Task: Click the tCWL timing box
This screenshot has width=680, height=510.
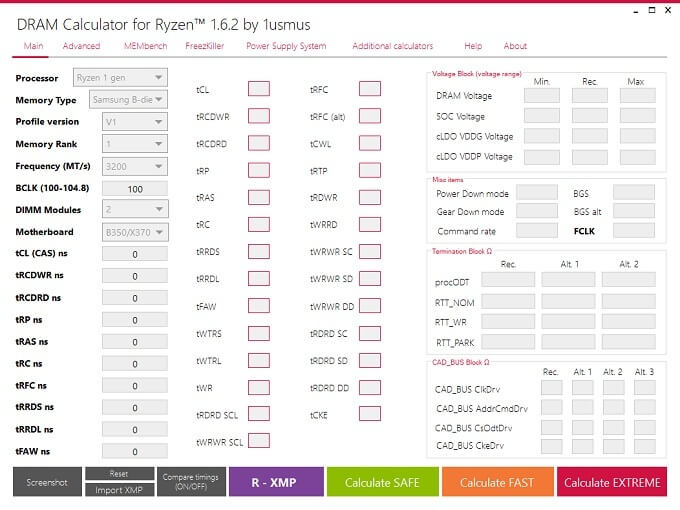Action: [370, 143]
